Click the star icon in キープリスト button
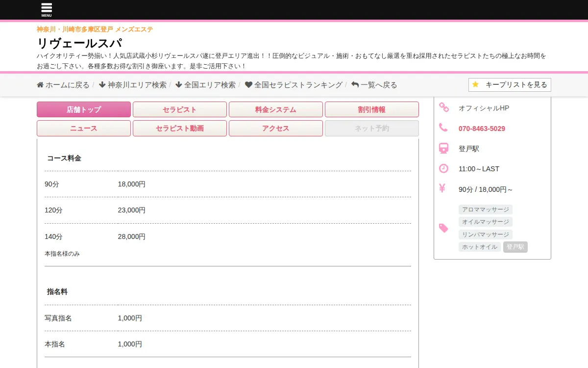588x368 pixels. click(x=475, y=84)
